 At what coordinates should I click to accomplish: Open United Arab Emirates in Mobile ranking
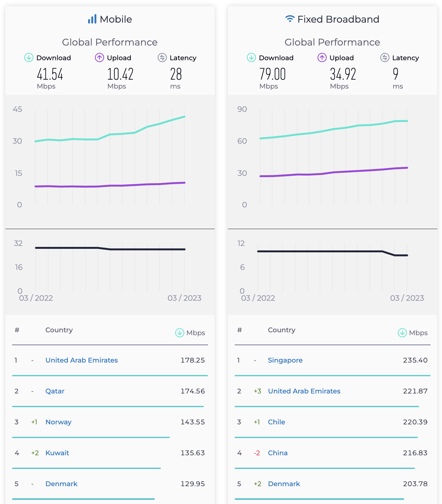[82, 360]
